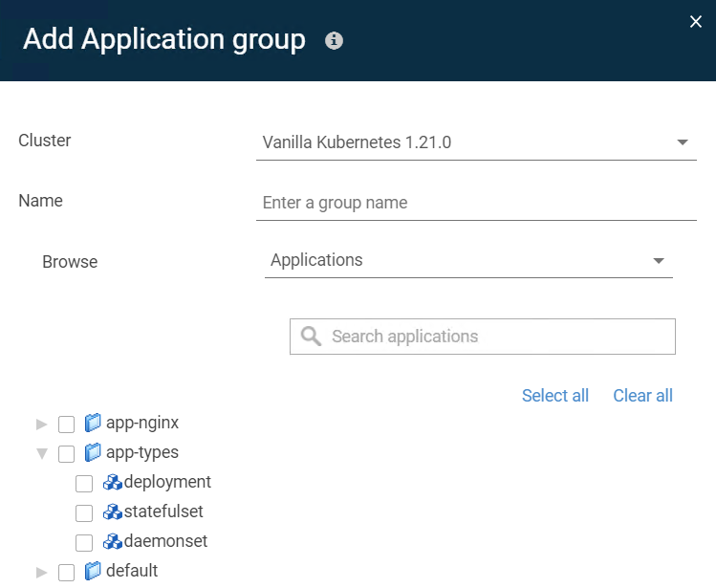Open the Cluster dropdown
This screenshot has height=588, width=716.
[x=476, y=142]
